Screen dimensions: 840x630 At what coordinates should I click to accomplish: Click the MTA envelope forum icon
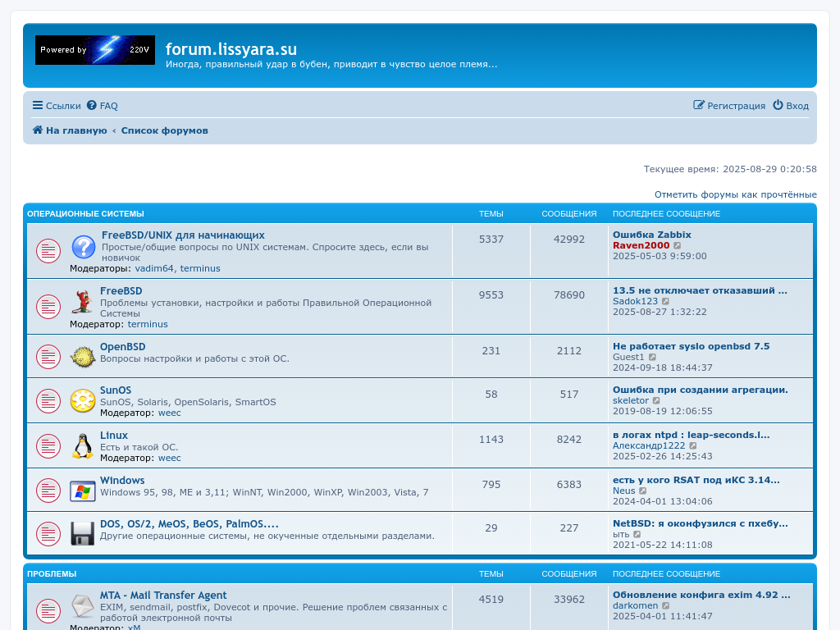point(83,606)
